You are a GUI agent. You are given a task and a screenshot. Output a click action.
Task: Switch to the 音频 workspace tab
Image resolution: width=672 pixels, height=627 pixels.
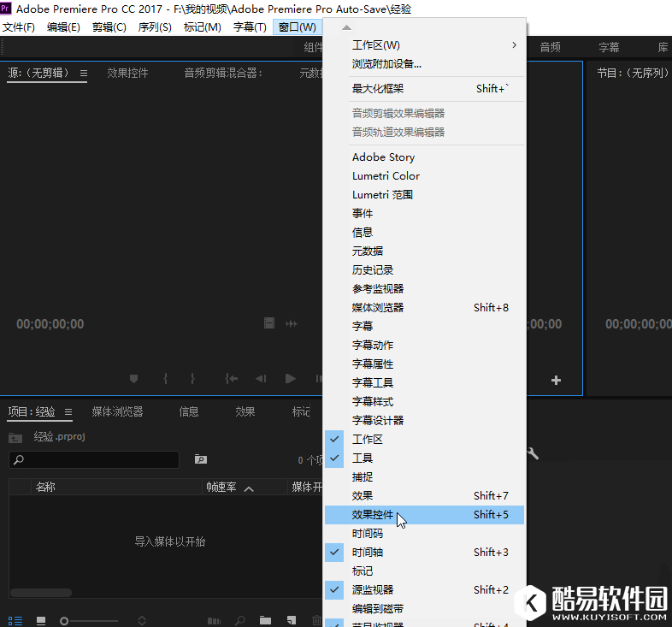(551, 47)
